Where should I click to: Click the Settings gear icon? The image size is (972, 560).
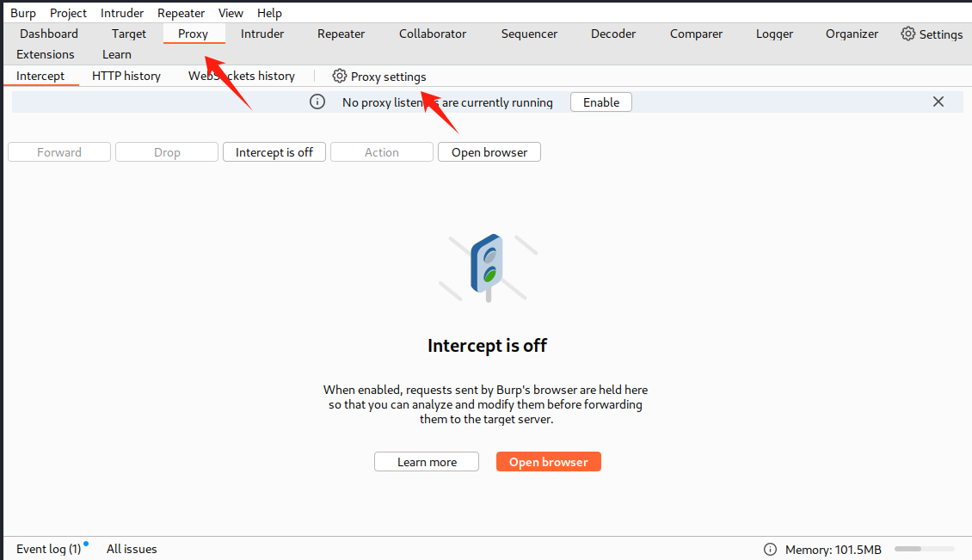tap(908, 34)
